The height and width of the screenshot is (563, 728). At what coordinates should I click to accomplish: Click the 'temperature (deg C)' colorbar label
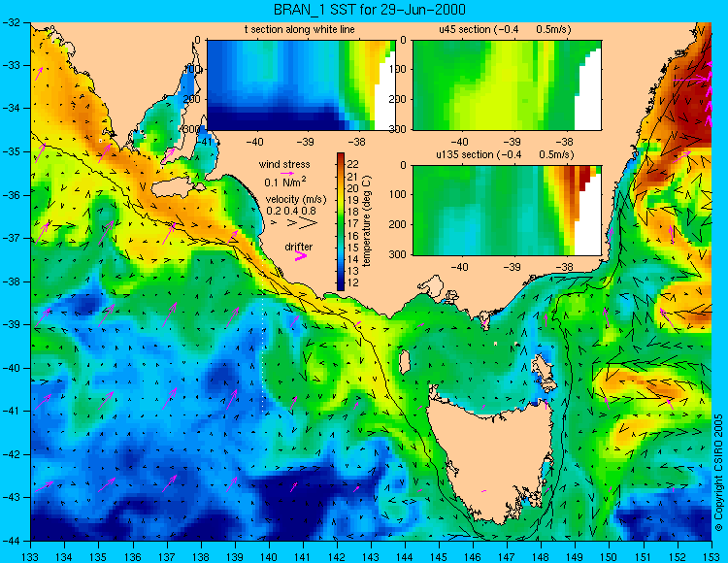tap(367, 221)
